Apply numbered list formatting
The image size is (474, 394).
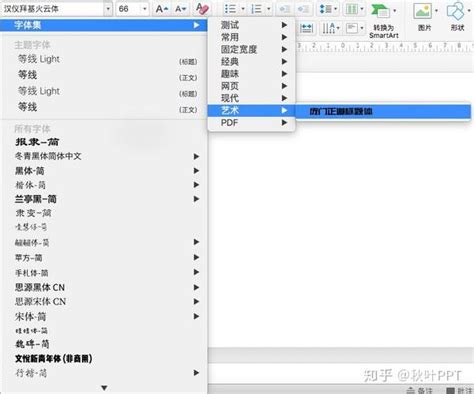pyautogui.click(x=256, y=9)
